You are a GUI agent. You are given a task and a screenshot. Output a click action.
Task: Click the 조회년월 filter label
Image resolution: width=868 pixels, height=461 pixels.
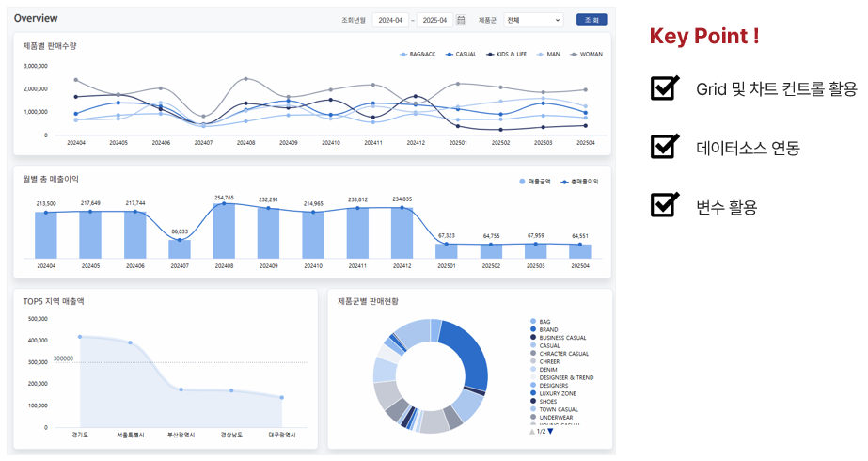point(354,20)
